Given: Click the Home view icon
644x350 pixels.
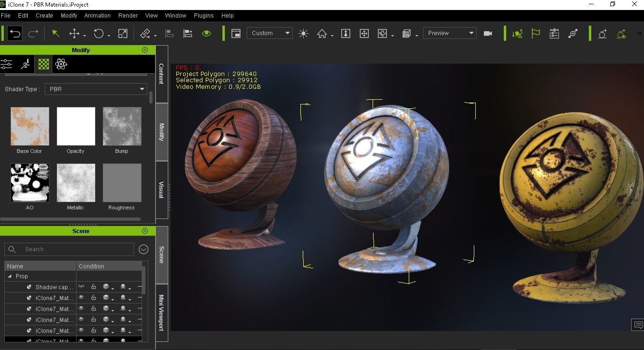Looking at the screenshot, I should coord(322,33).
